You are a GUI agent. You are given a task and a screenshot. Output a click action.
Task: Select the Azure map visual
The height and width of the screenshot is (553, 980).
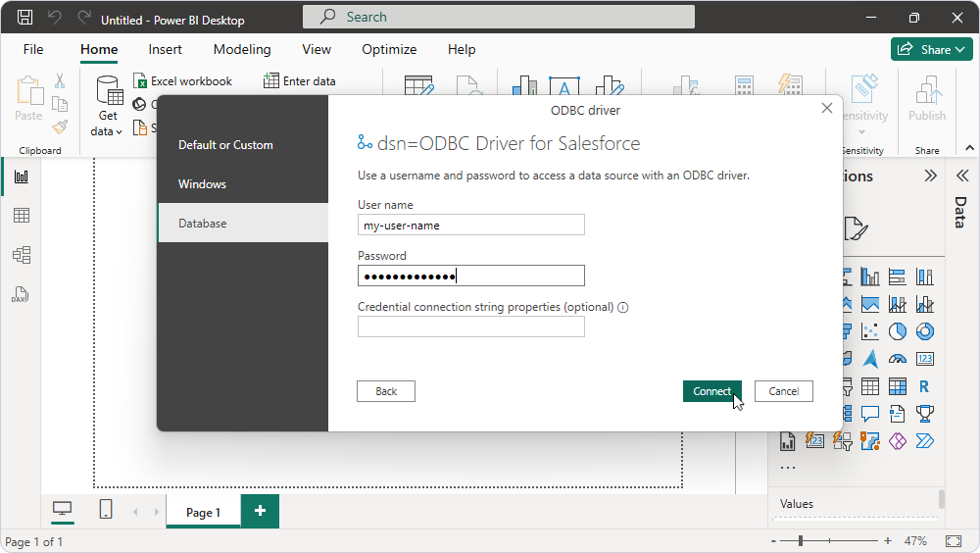point(870,359)
